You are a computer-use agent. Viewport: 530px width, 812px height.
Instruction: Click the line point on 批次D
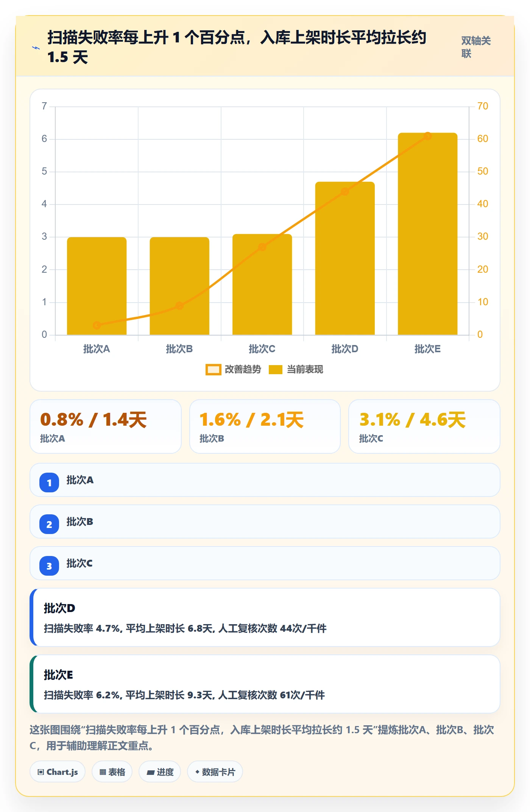[345, 192]
